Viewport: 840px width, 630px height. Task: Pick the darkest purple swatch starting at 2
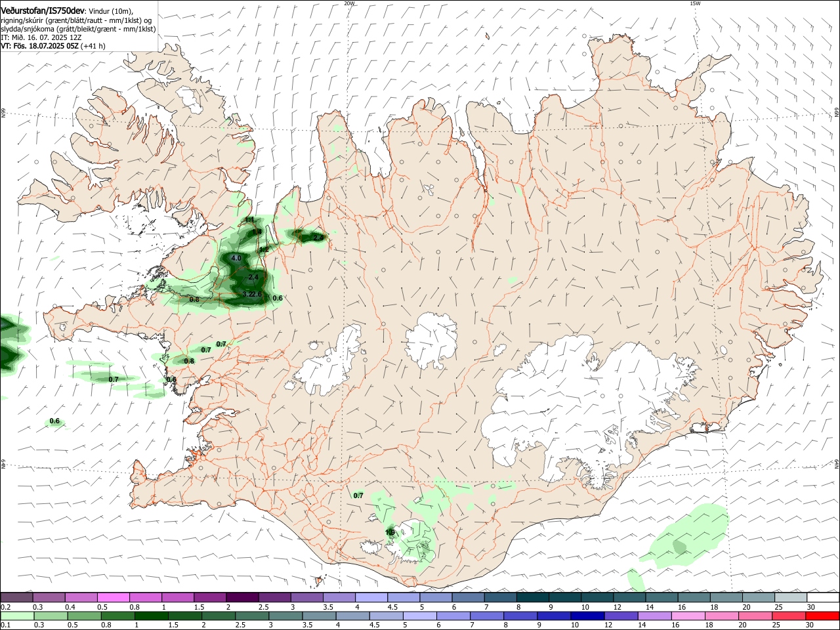[242, 597]
